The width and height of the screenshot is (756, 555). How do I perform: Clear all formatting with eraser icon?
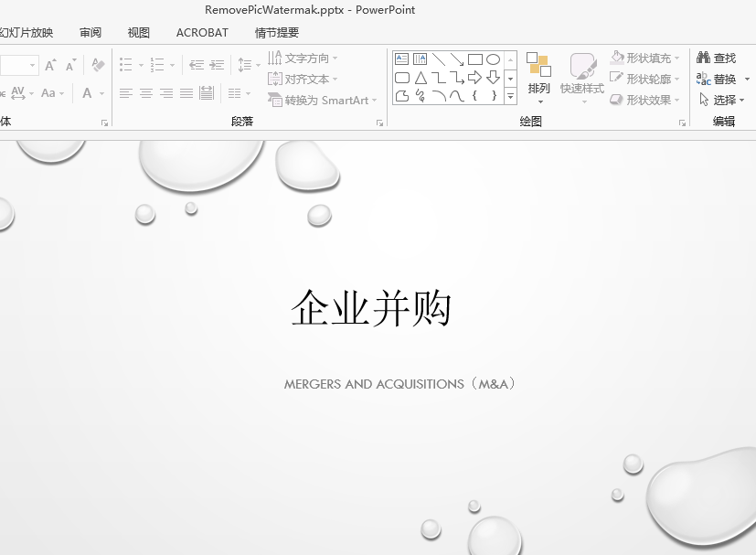(x=98, y=65)
